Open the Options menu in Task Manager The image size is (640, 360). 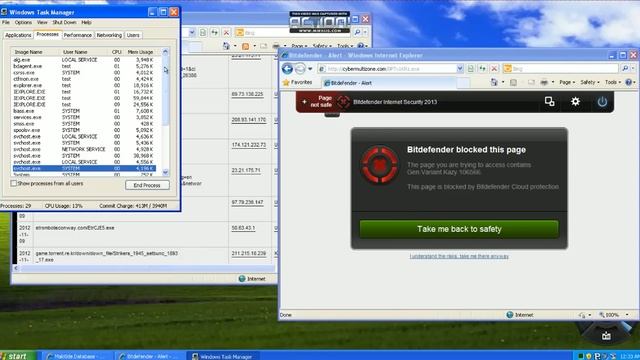[x=23, y=22]
